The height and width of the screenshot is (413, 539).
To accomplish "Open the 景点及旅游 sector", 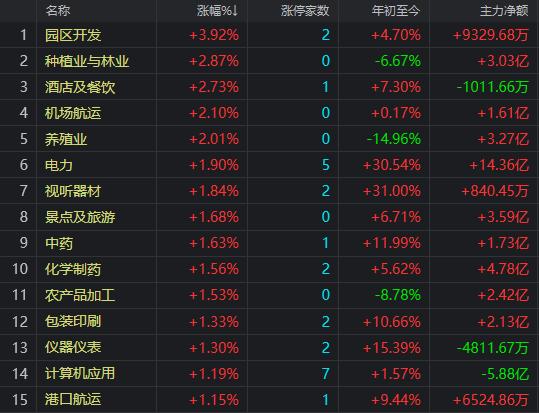I will click(80, 217).
